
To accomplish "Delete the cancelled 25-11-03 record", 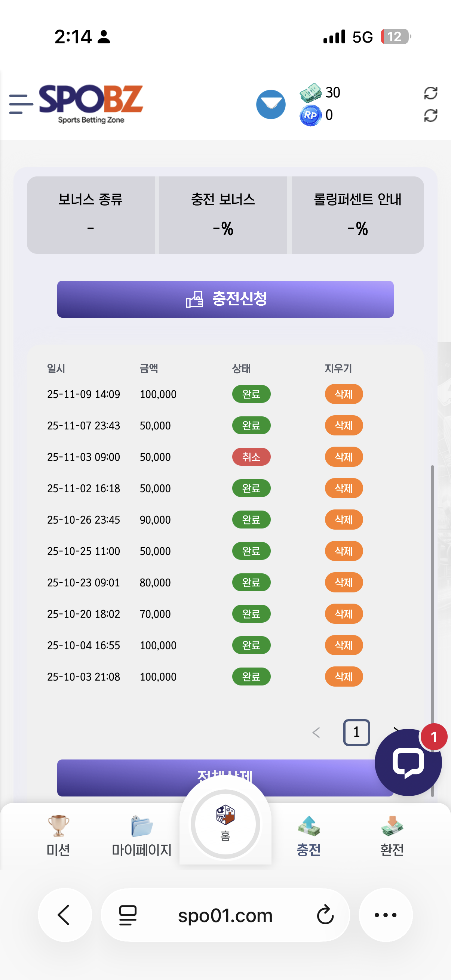I will 343,457.
